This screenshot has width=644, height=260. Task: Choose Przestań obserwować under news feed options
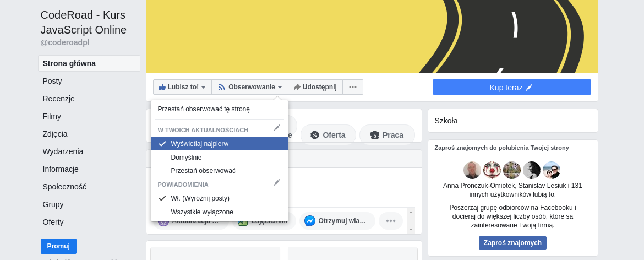pos(219,170)
